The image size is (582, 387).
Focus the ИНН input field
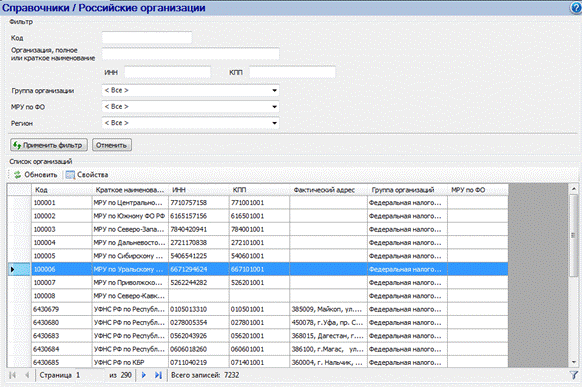(x=167, y=72)
